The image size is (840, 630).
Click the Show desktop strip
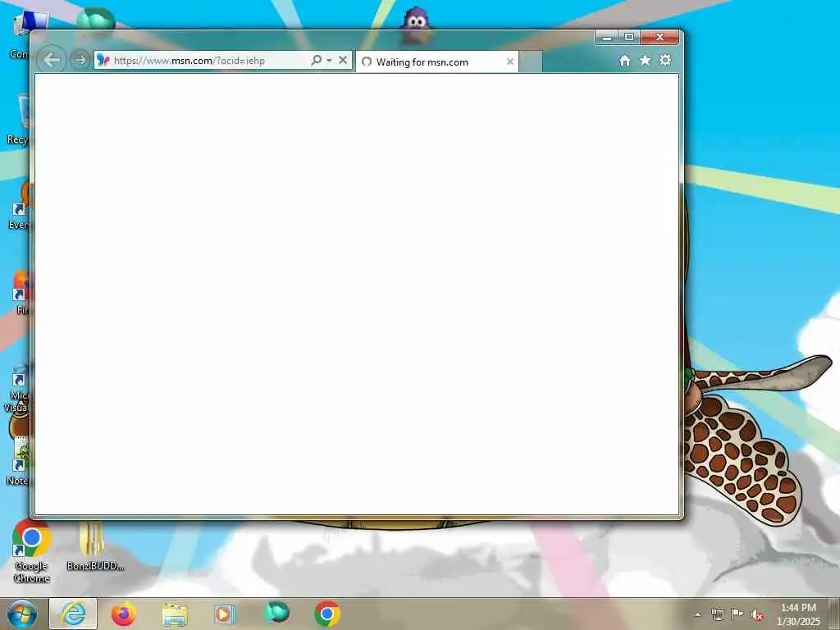(x=833, y=614)
